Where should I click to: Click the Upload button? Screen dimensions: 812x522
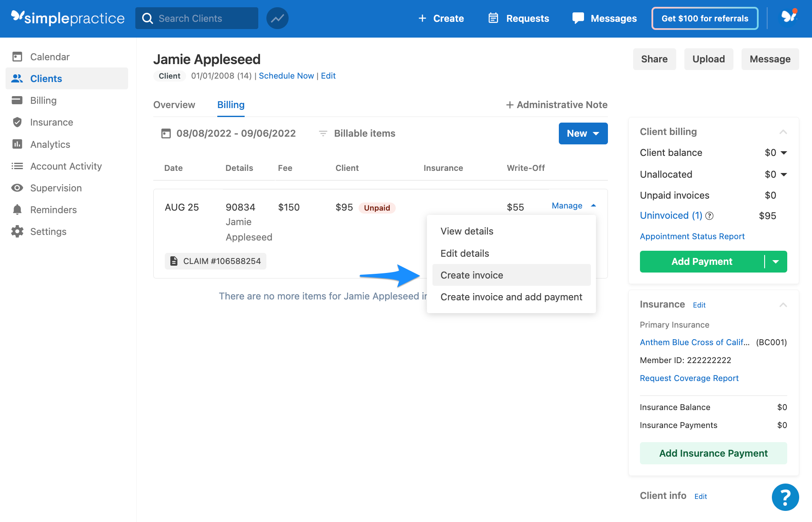709,59
